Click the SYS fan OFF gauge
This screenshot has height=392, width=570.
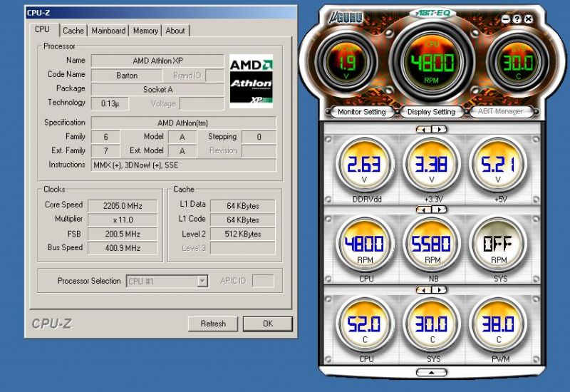point(498,244)
